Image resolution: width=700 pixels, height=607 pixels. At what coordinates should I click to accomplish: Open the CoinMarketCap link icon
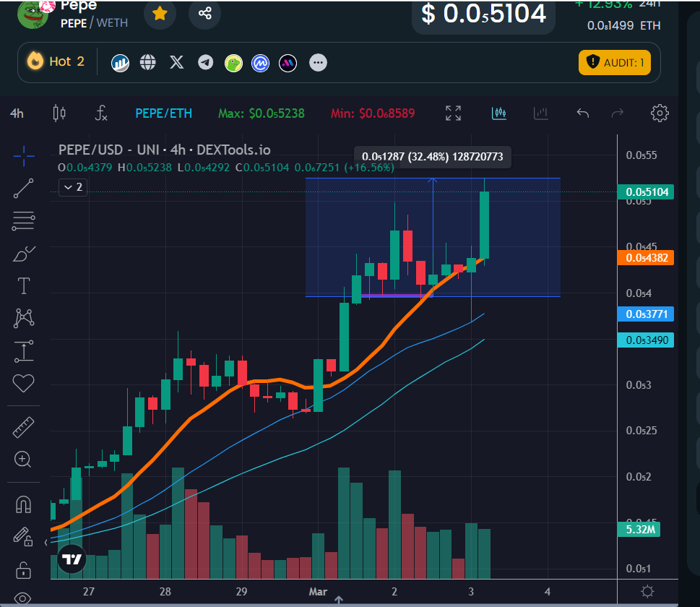click(x=260, y=63)
